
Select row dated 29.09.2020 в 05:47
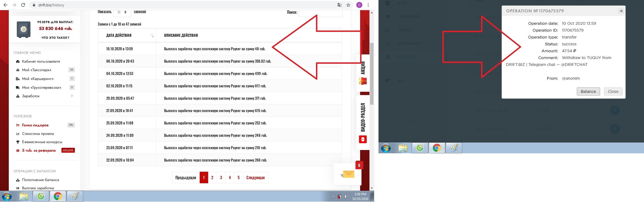(x=220, y=98)
